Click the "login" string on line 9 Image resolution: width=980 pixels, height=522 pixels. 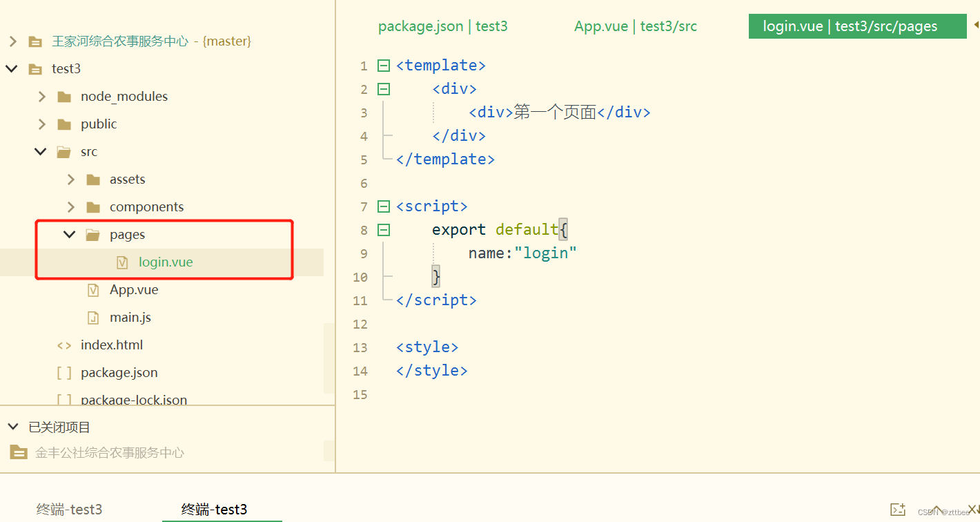click(x=545, y=253)
